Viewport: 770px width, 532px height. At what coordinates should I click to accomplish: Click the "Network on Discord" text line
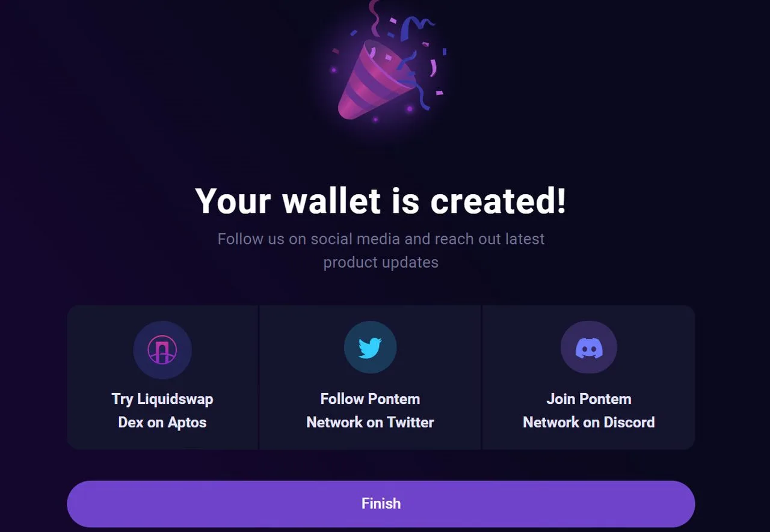(x=589, y=423)
